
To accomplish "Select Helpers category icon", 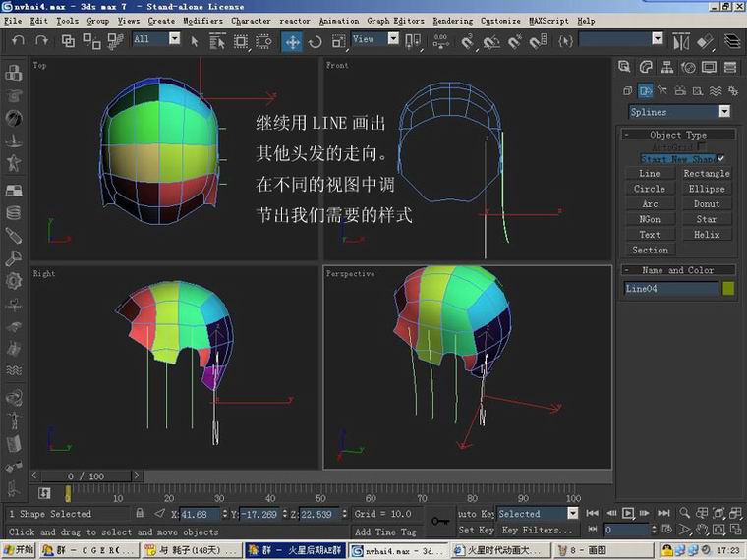I will point(698,90).
